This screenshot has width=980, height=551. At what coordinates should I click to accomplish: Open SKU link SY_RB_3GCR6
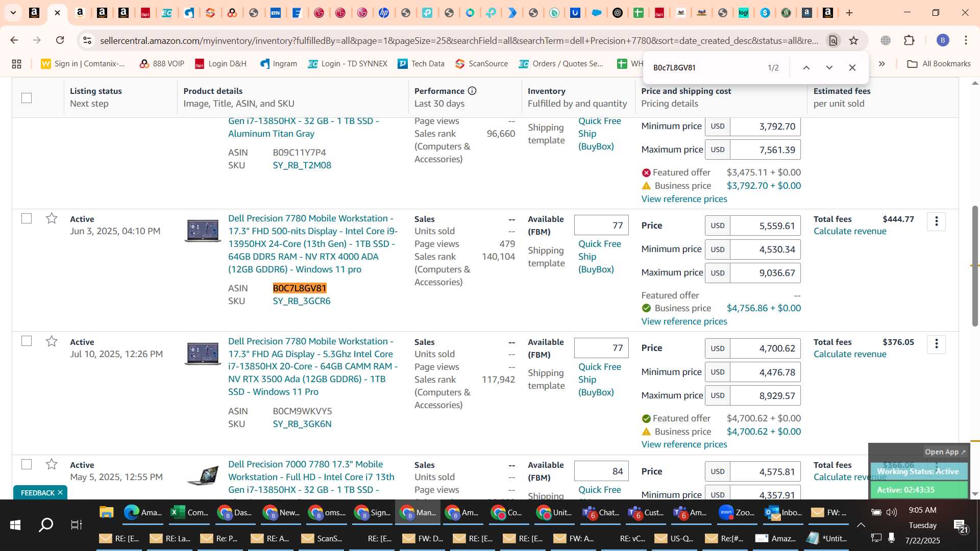[x=302, y=301]
